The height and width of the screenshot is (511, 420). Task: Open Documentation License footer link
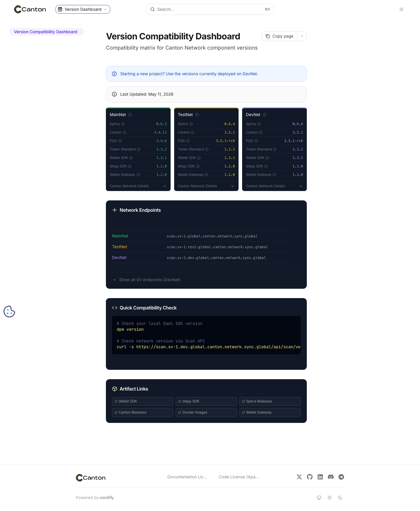coord(187,477)
